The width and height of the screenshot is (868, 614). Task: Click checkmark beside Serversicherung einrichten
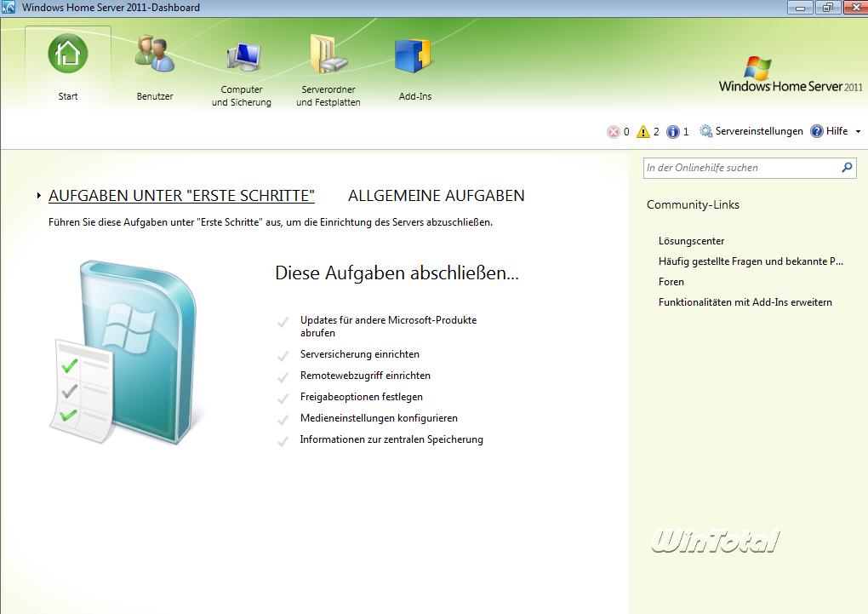[x=283, y=355]
